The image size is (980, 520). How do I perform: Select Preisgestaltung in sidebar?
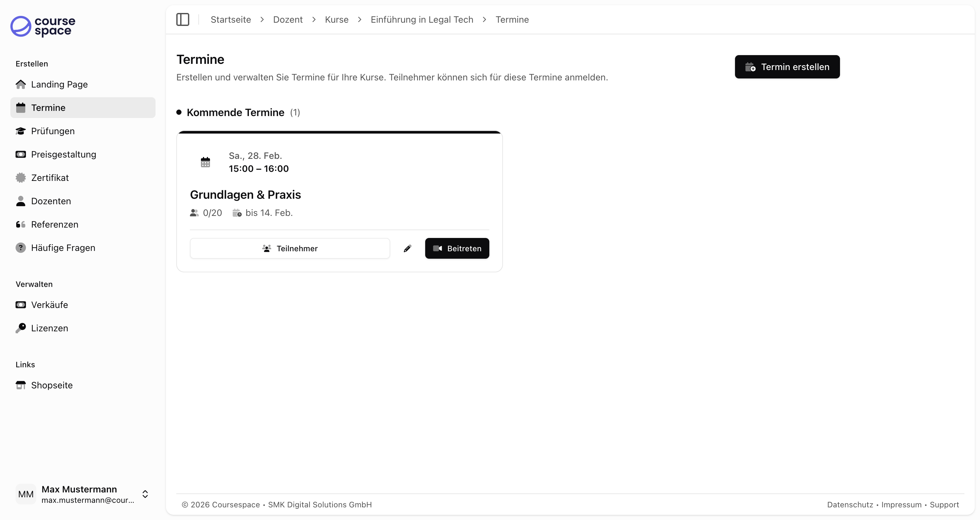[64, 155]
